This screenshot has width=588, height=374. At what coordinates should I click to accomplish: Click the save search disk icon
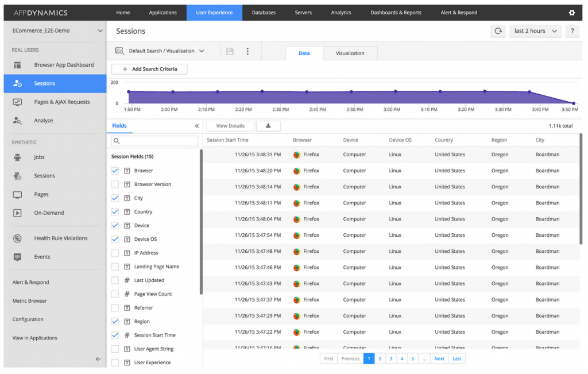[230, 51]
